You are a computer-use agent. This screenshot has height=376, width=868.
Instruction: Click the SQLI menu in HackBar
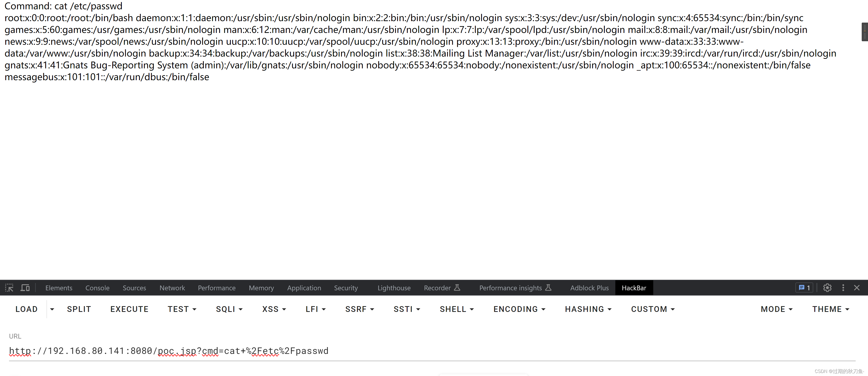(228, 309)
